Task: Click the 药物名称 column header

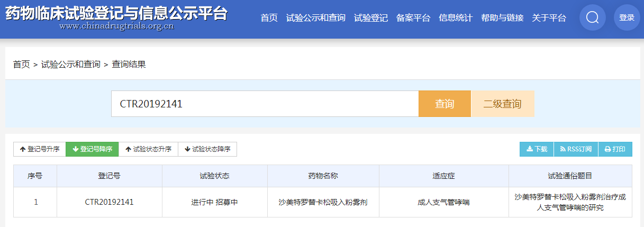Action: [x=323, y=176]
